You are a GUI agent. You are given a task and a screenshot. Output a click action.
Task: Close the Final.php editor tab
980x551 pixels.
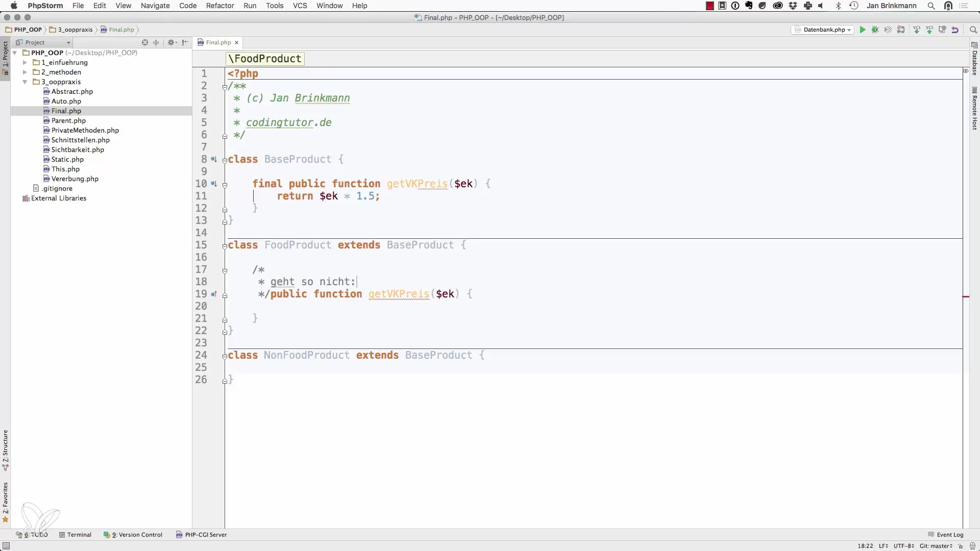tap(236, 42)
